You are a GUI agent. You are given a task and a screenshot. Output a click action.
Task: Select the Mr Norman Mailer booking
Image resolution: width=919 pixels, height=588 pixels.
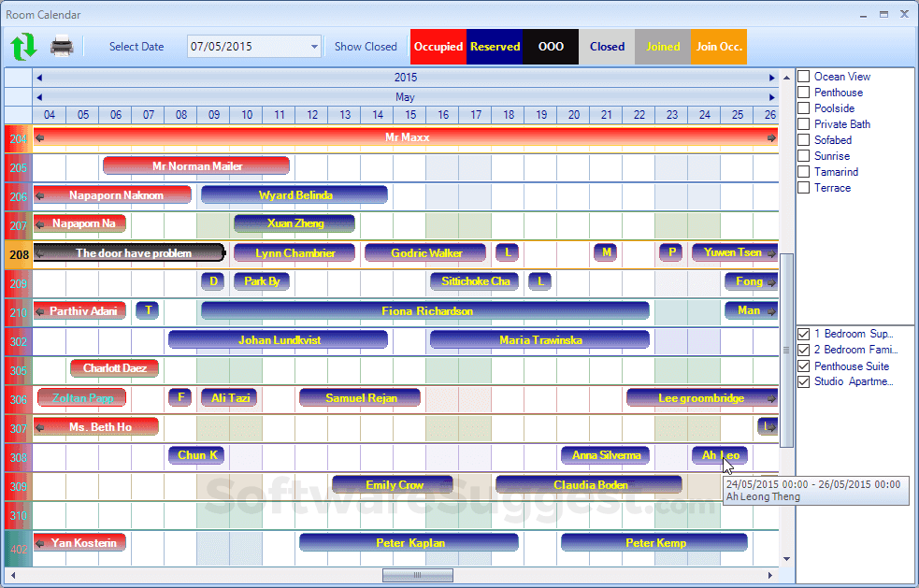[196, 165]
